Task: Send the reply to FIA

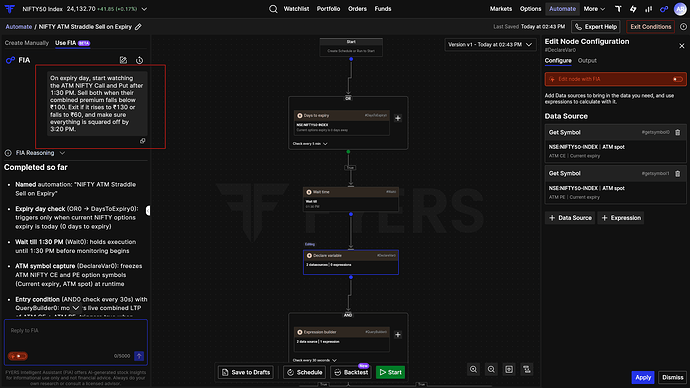Action: point(139,356)
